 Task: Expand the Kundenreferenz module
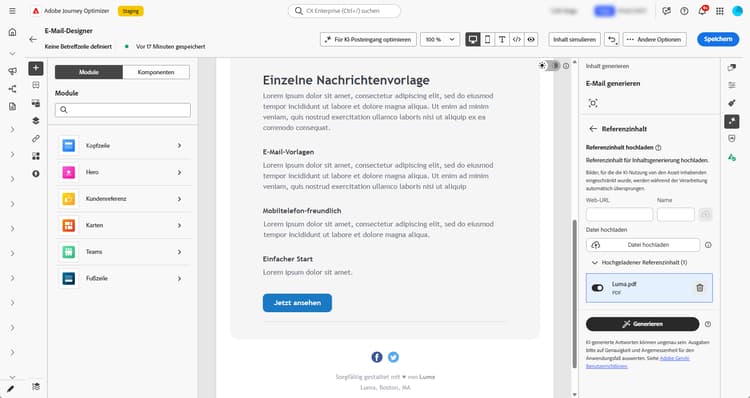coord(123,199)
